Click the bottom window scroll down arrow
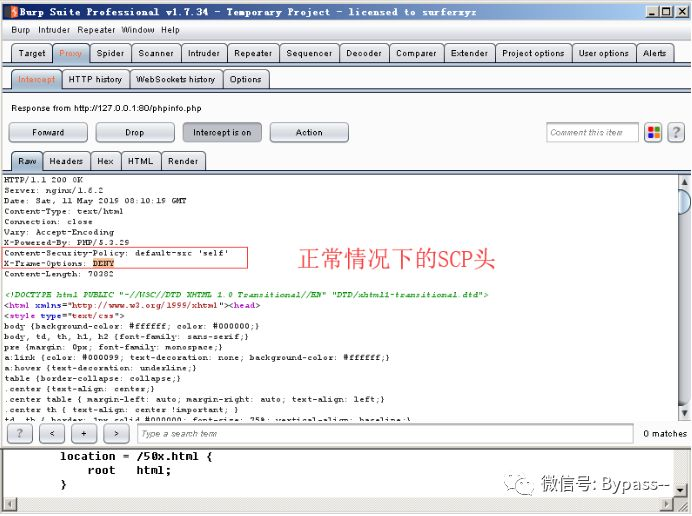The height and width of the screenshot is (516, 692). coord(681,489)
